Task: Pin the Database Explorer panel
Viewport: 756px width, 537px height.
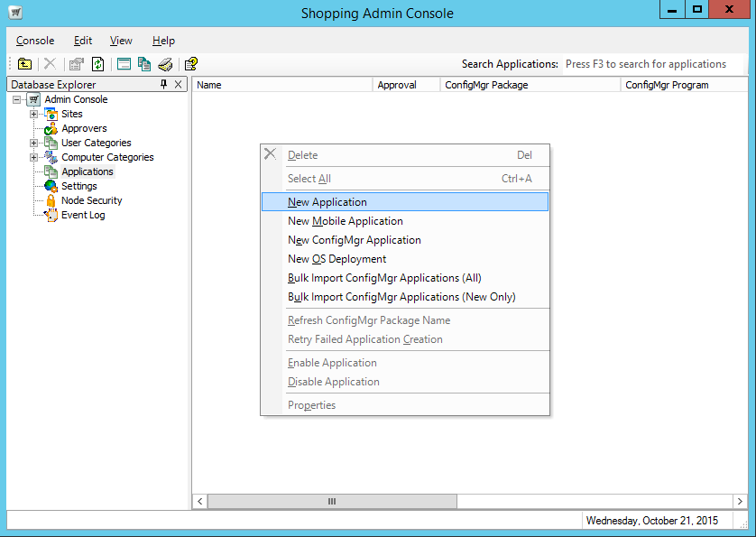Action: [163, 84]
